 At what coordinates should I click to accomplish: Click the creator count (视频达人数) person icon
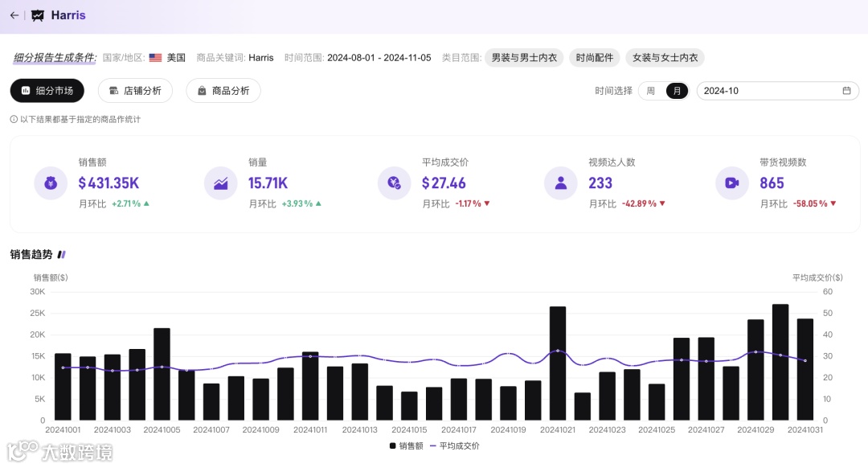[561, 183]
